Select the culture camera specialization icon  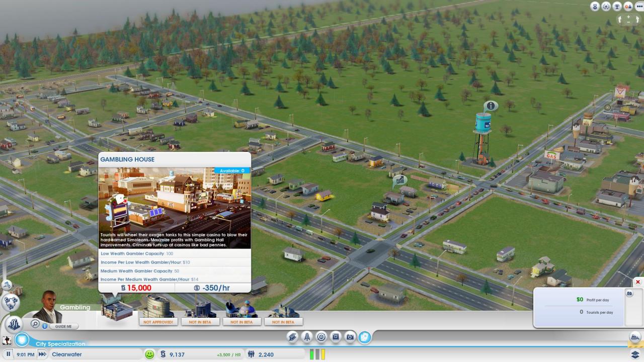(x=351, y=337)
